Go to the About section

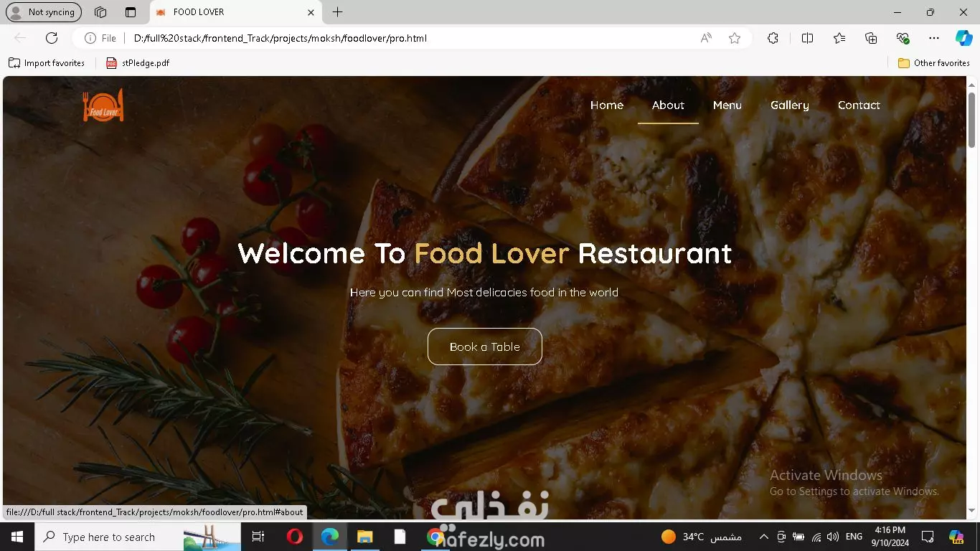[x=668, y=105]
